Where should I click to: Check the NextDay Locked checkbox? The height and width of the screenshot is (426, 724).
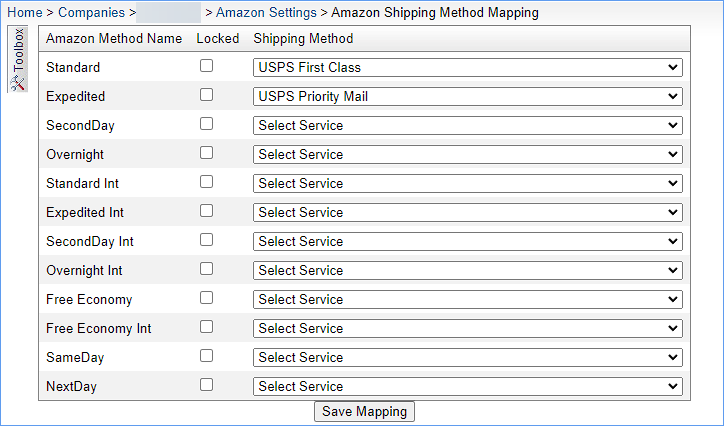tap(206, 385)
